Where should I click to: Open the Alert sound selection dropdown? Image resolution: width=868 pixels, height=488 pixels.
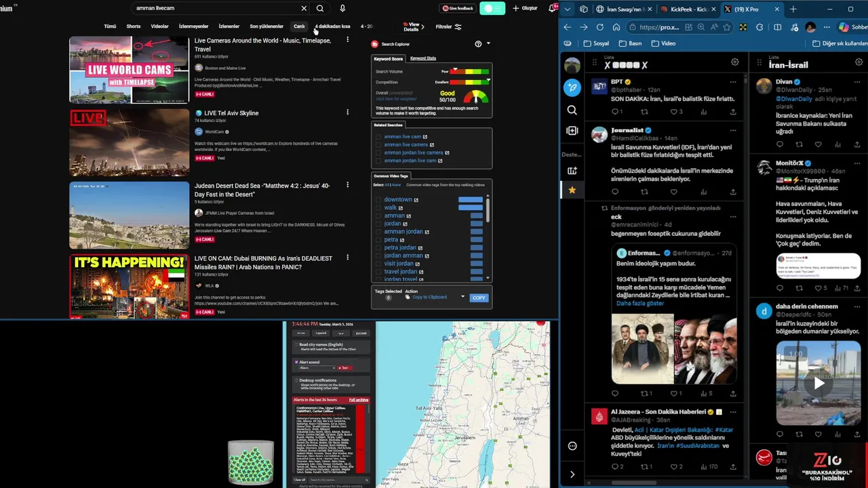pos(317,368)
